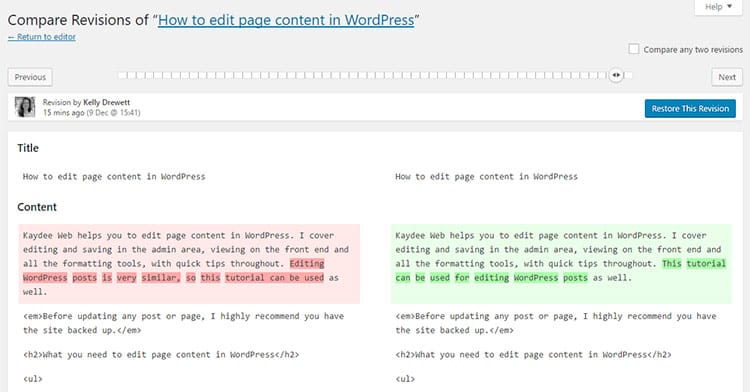Go to the Next revision
Image resolution: width=750 pixels, height=392 pixels.
(x=727, y=77)
